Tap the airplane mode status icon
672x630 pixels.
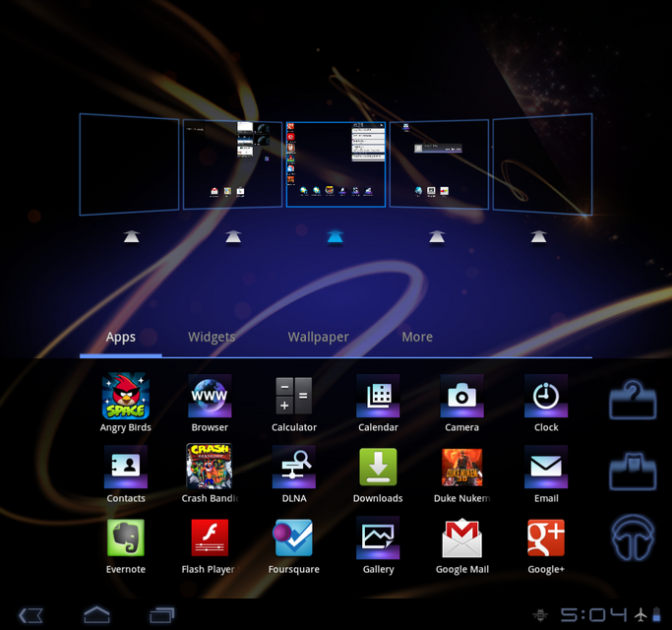[x=641, y=615]
